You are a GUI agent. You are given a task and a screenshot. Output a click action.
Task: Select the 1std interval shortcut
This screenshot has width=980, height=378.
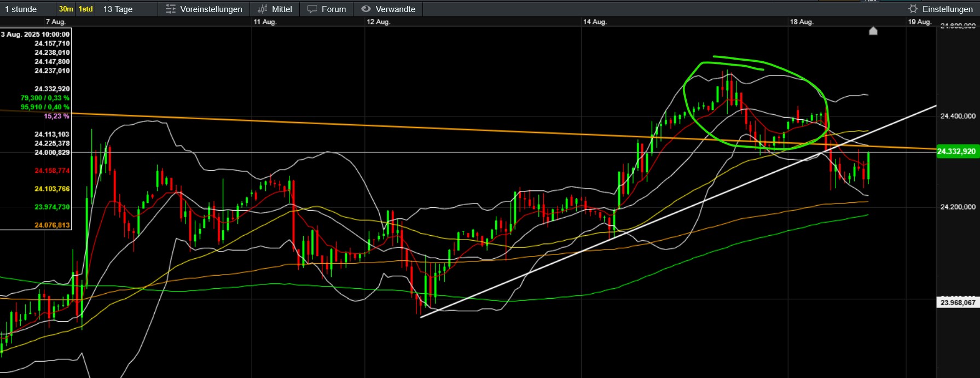coord(85,9)
